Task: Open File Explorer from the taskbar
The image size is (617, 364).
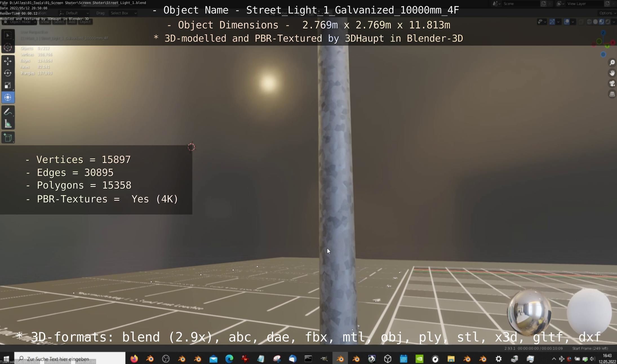Action: 451,359
